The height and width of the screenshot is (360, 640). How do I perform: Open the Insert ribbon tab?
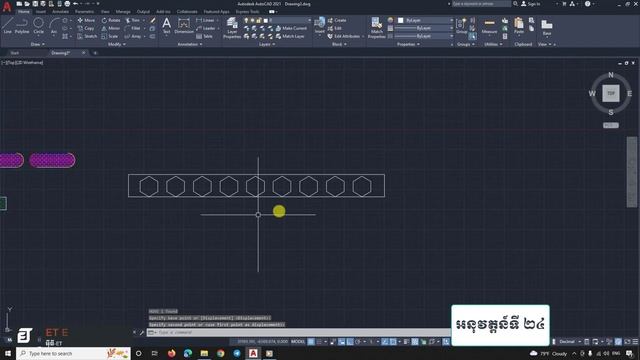(41, 12)
